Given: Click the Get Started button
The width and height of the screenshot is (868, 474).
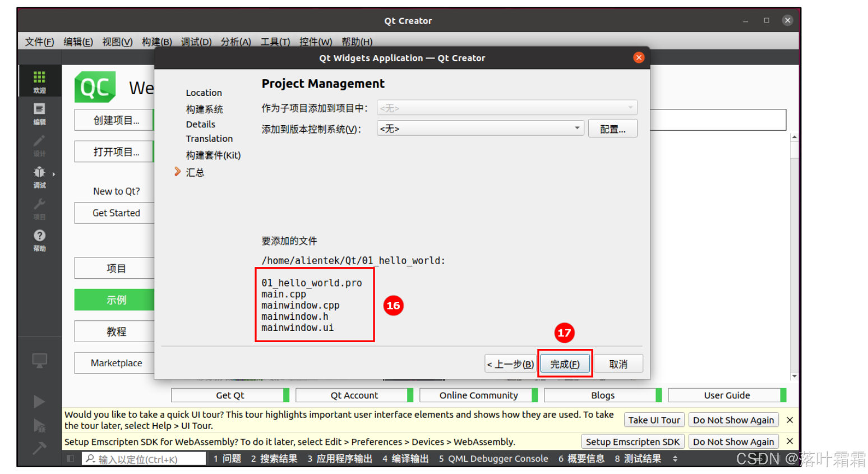Looking at the screenshot, I should point(114,213).
